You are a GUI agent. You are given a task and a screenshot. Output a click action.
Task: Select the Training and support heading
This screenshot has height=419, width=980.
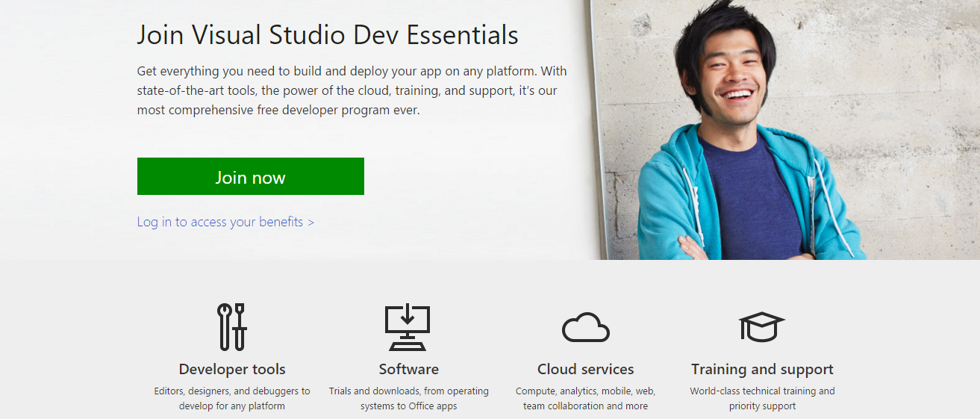(x=762, y=369)
